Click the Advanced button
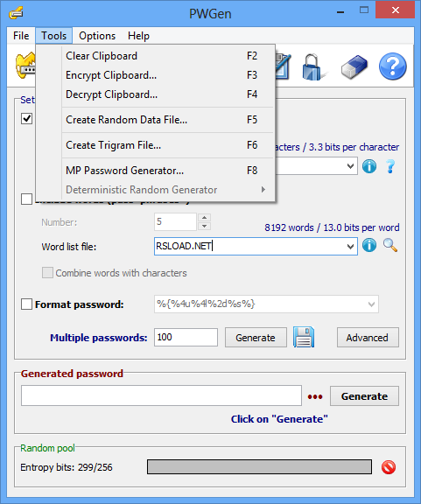This screenshot has height=504, width=421. coord(368,338)
